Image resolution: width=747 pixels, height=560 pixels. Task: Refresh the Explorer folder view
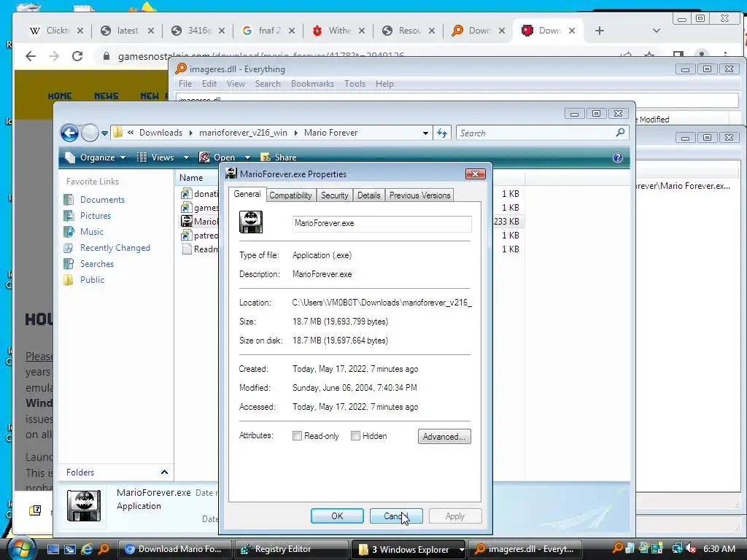pos(442,133)
